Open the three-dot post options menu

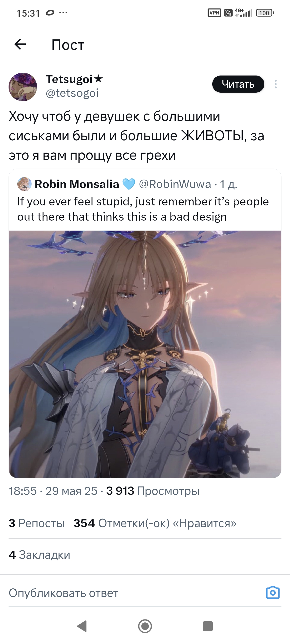click(275, 84)
